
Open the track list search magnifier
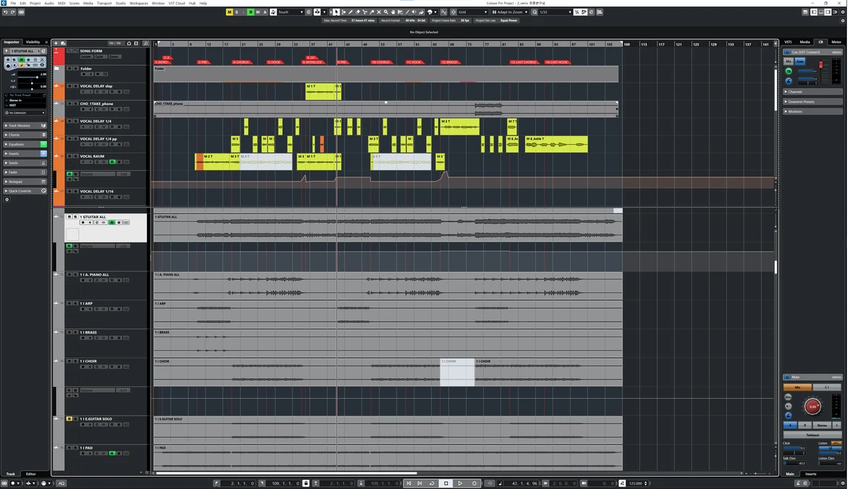(146, 43)
